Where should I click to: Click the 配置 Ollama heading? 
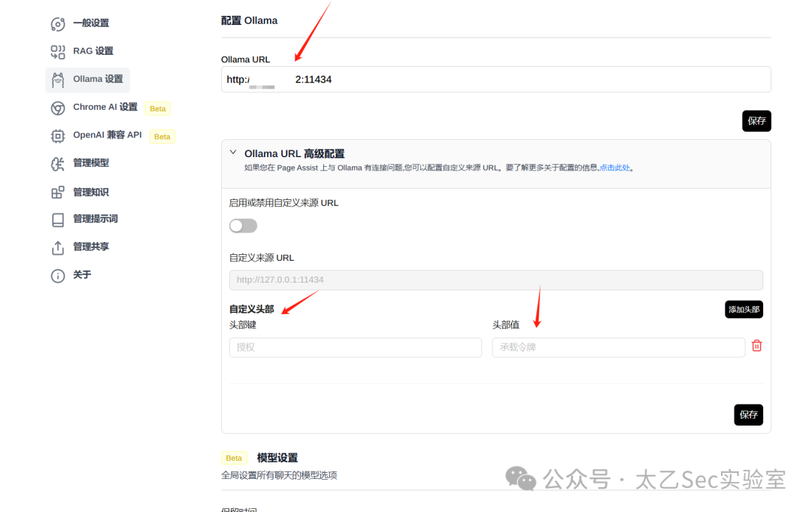pyautogui.click(x=249, y=21)
